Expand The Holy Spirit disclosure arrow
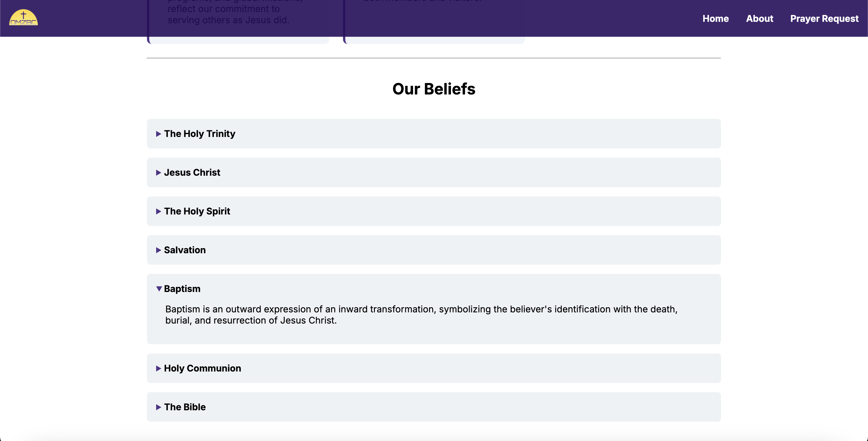This screenshot has height=441, width=868. (x=158, y=211)
